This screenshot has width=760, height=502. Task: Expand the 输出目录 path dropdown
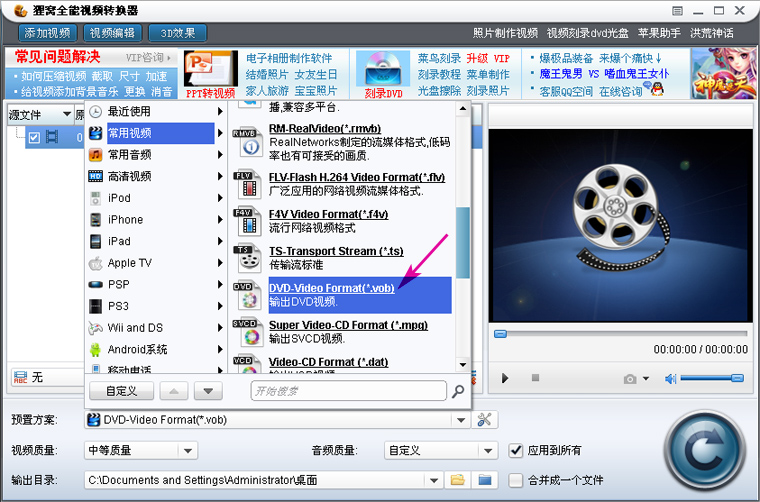click(434, 481)
